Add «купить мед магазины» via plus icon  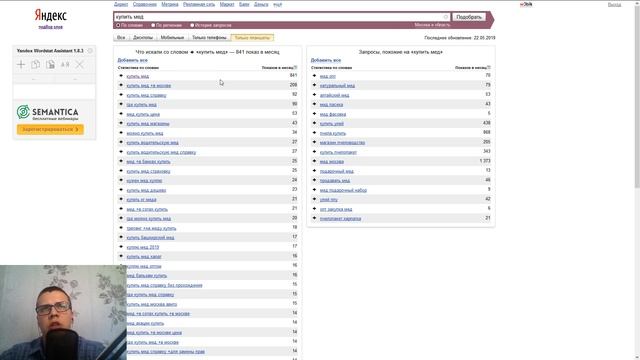coord(121,123)
